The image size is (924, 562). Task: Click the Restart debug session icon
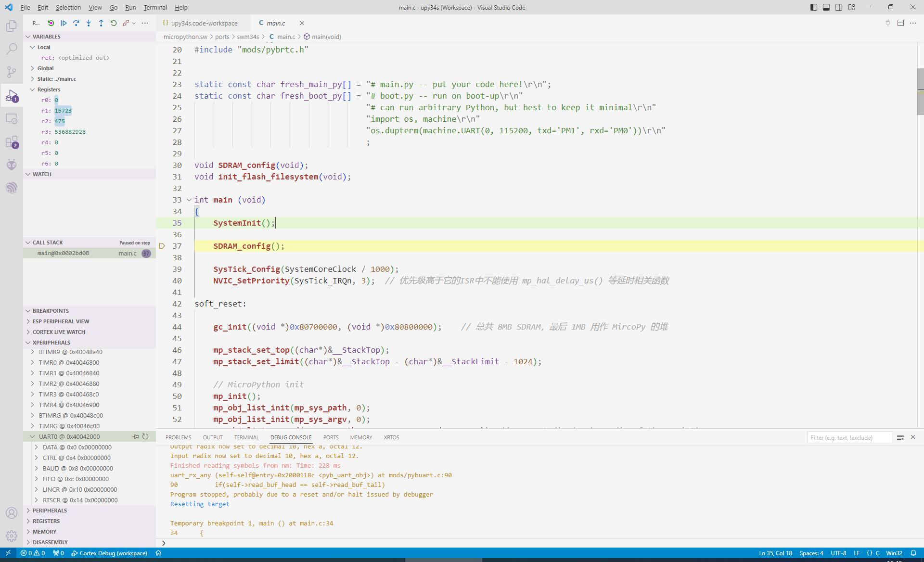pos(113,23)
